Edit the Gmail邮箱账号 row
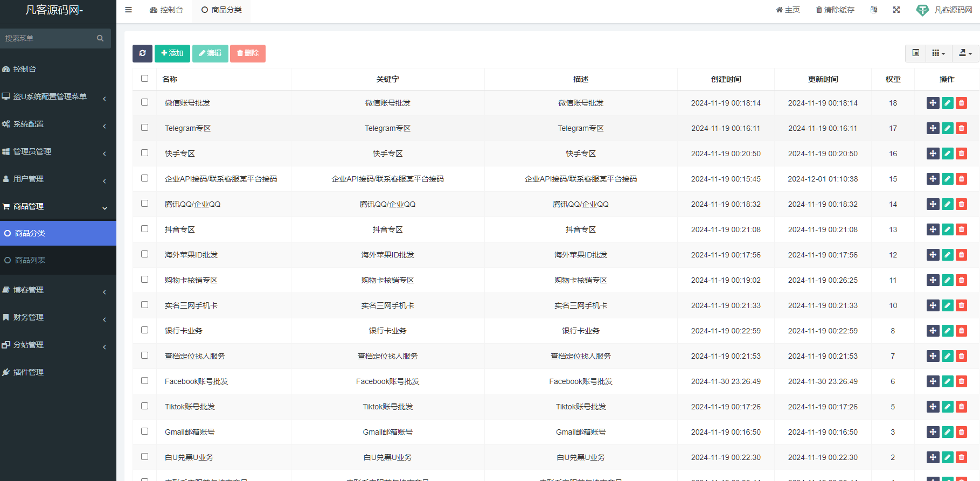980x481 pixels. click(948, 432)
